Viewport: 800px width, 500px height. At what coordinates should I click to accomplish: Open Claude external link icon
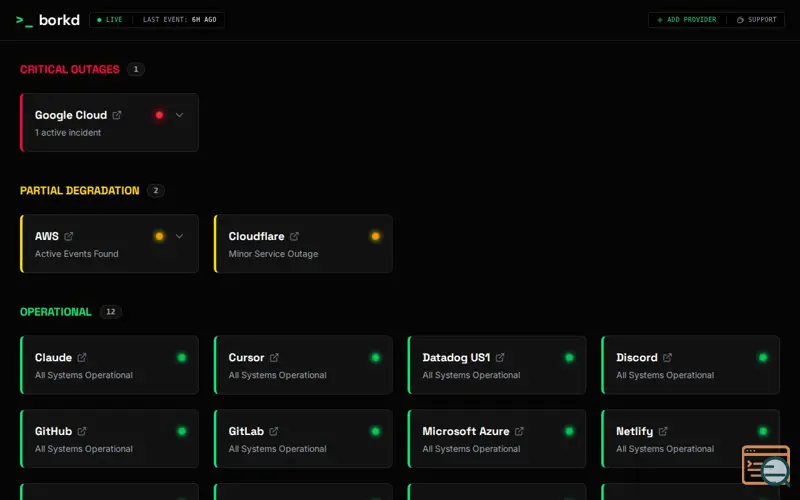[x=82, y=358]
